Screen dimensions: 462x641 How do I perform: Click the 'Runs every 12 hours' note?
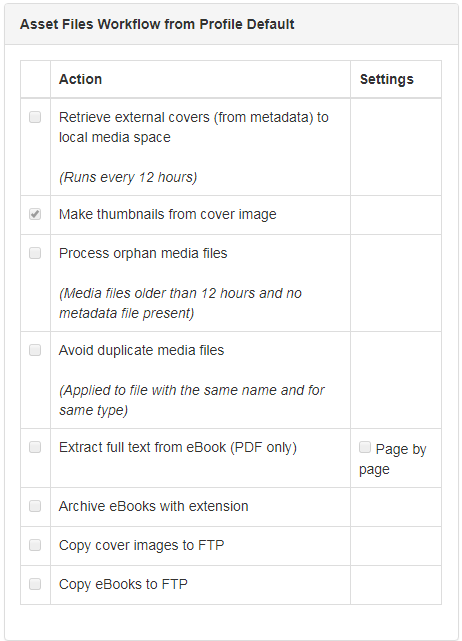click(128, 177)
